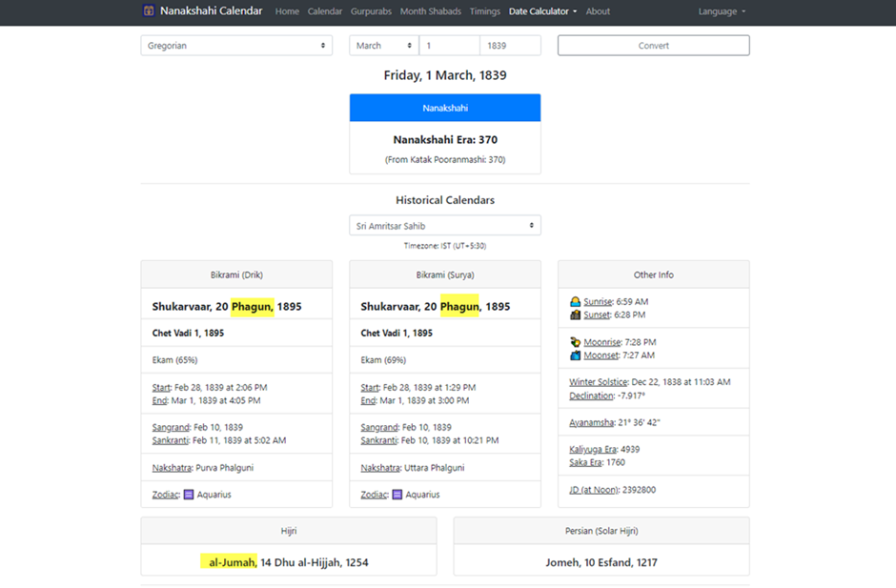Click the Moonset icon
This screenshot has height=588, width=896.
click(575, 355)
